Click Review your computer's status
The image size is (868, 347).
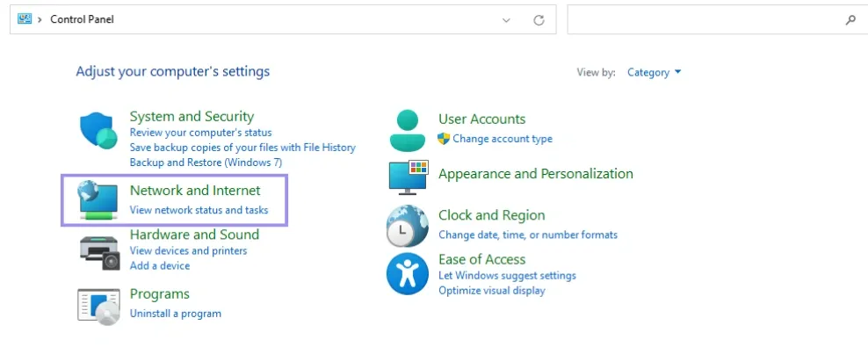point(200,133)
